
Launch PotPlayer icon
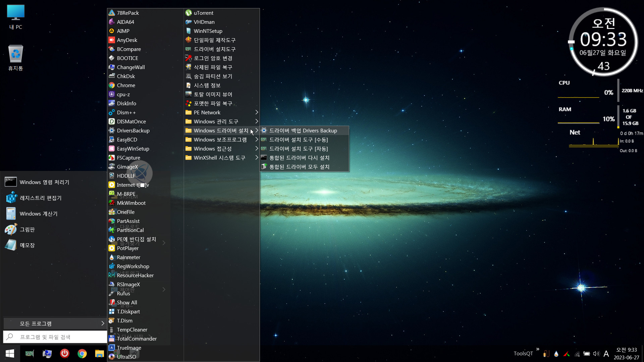(x=112, y=248)
